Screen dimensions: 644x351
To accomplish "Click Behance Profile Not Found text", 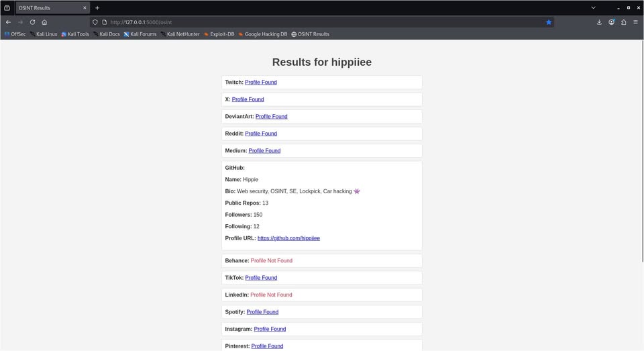I will (272, 260).
